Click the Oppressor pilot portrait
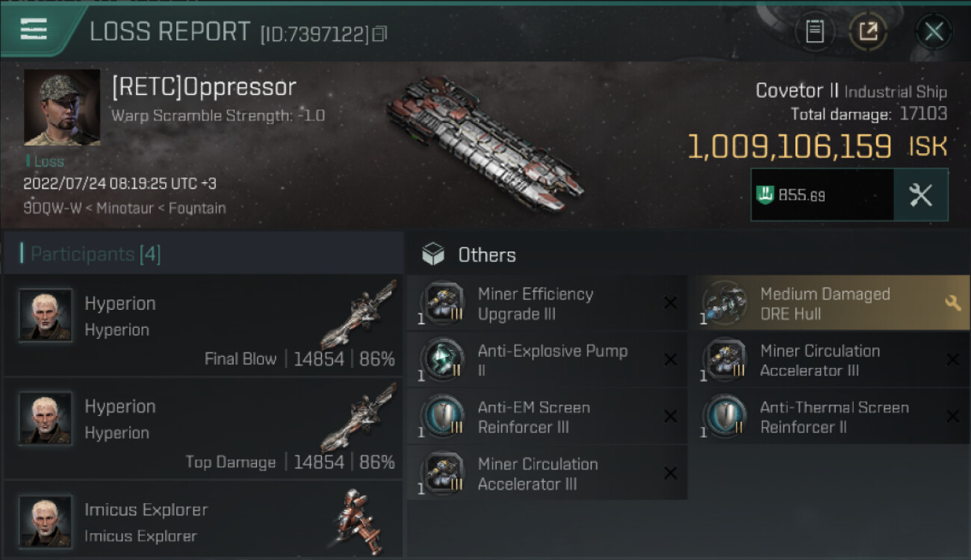971x560 pixels. coord(62,108)
